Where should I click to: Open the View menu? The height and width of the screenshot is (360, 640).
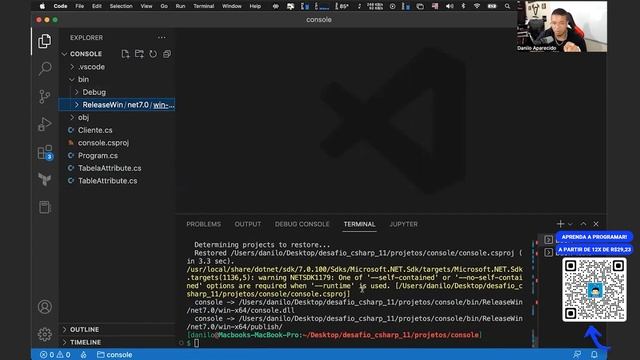[146, 6]
